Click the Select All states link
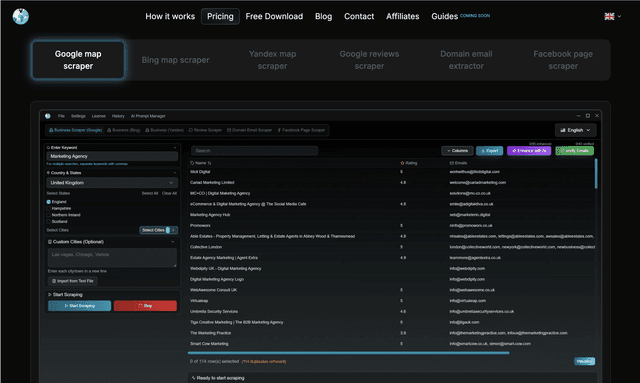Viewport: 640px width, 383px height. [150, 193]
